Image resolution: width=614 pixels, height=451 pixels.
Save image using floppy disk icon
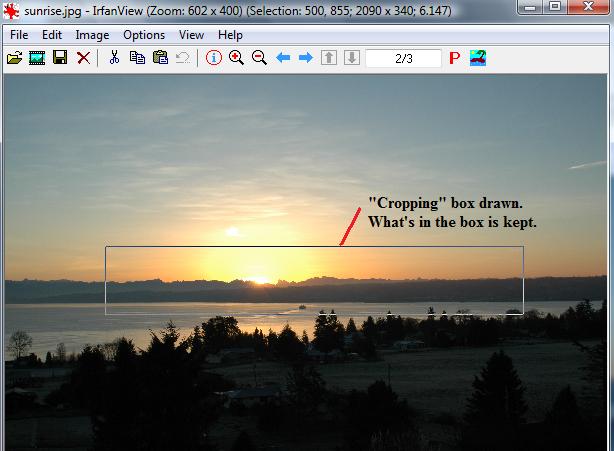click(60, 58)
